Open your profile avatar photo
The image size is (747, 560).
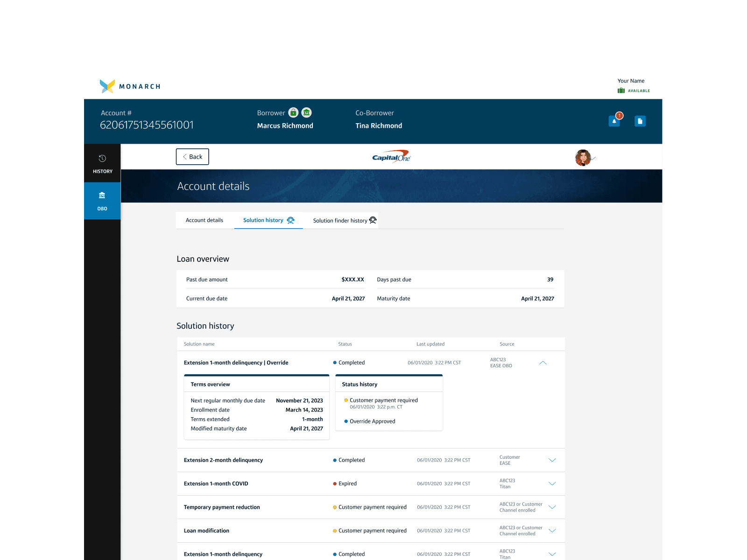coord(583,158)
